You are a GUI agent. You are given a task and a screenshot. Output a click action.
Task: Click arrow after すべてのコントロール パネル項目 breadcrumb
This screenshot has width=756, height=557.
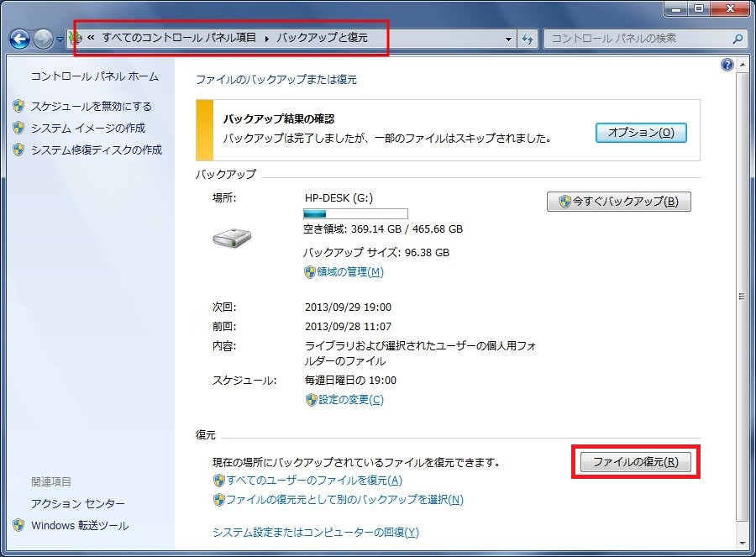267,39
